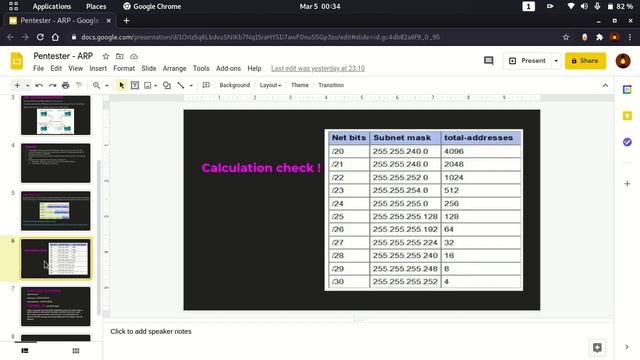Screen dimensions: 640x360
Task: Reload the page in Chrome
Action: (40, 37)
